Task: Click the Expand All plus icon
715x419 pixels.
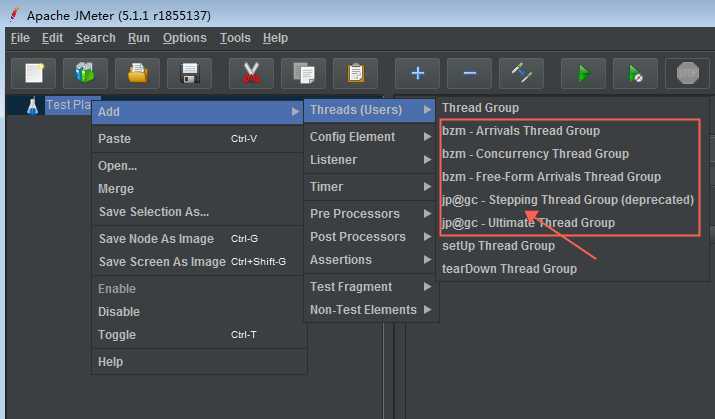Action: click(x=417, y=73)
